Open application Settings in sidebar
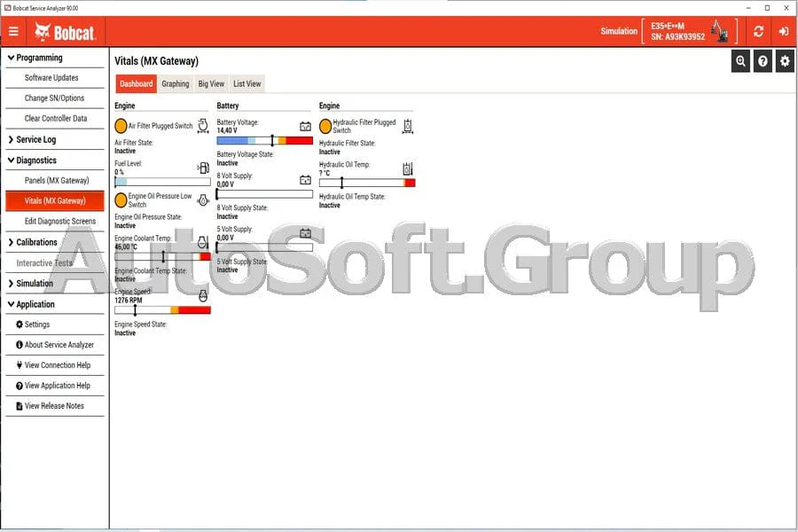 [x=55, y=325]
